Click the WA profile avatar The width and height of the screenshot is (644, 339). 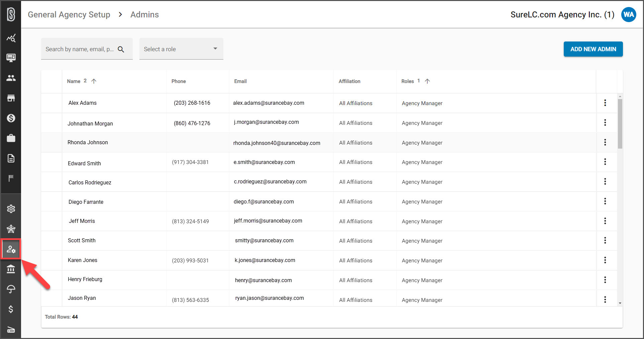click(x=628, y=14)
